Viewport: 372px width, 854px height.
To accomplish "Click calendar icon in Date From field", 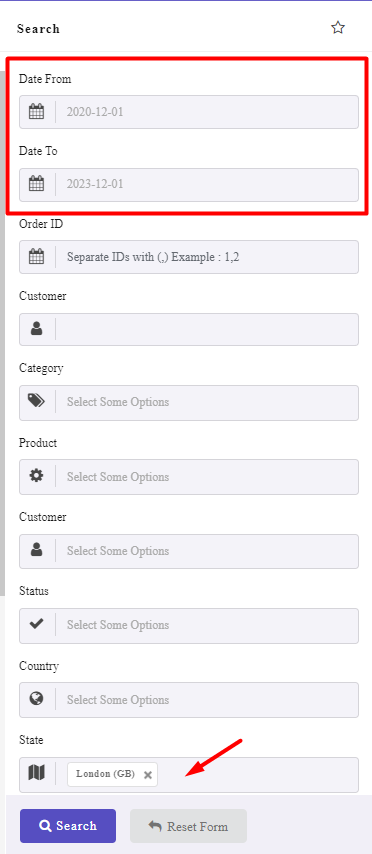I will click(36, 112).
